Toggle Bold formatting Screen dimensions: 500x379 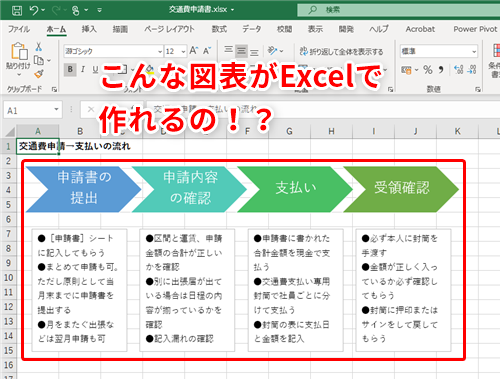point(70,69)
